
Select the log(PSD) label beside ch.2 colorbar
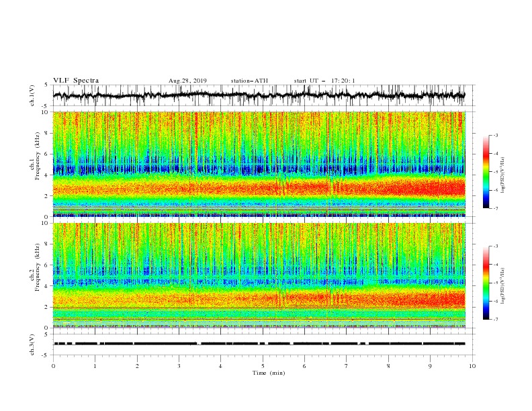[x=503, y=286]
